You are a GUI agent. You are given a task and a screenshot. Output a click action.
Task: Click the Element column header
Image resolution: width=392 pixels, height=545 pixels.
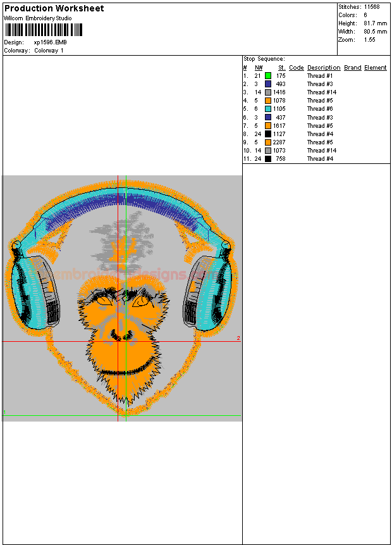click(375, 68)
